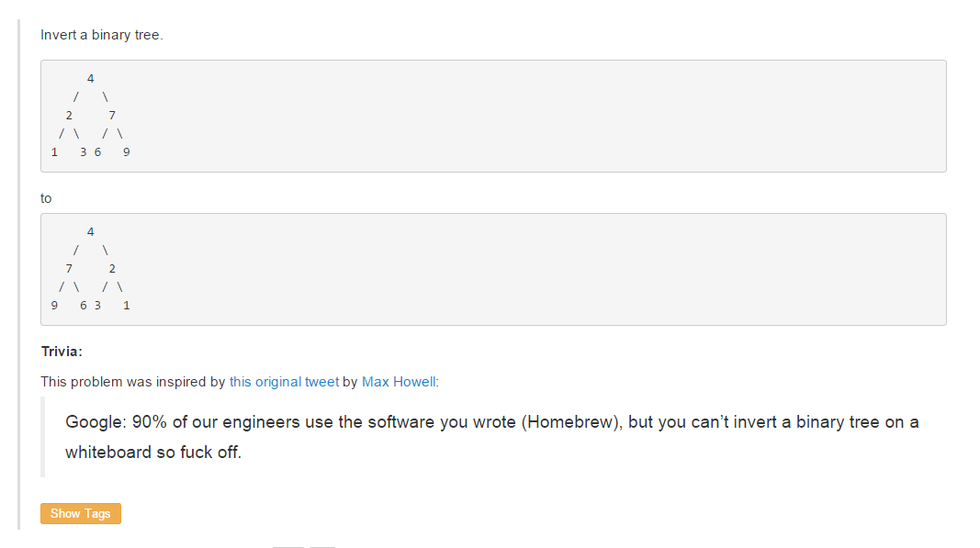
Task: Click root node 4 in the first tree
Action: 91,79
